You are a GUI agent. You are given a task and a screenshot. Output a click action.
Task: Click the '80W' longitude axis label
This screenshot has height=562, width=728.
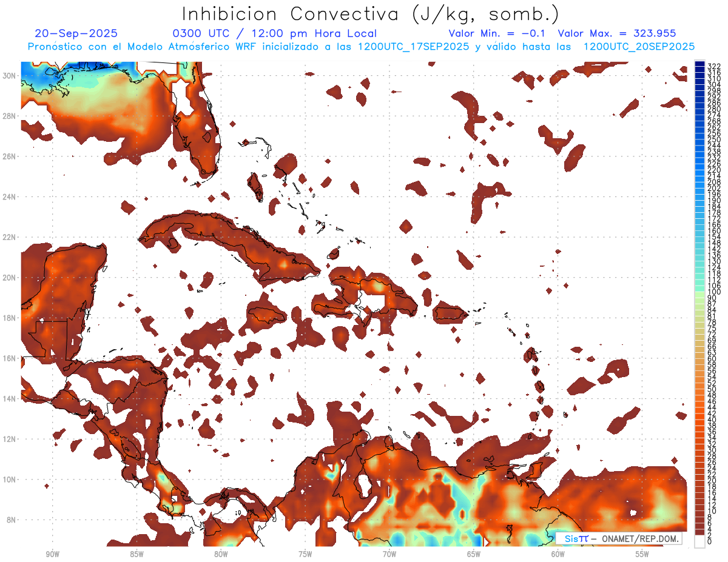[221, 554]
